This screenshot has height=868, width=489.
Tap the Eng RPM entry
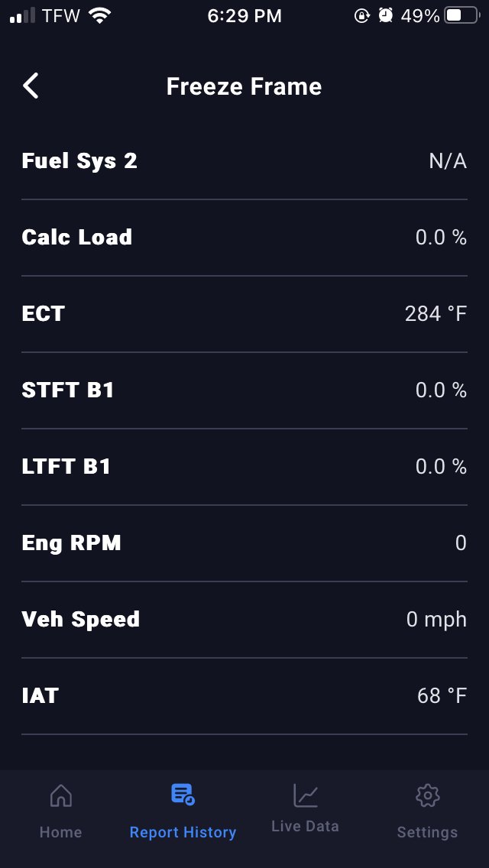tap(244, 543)
